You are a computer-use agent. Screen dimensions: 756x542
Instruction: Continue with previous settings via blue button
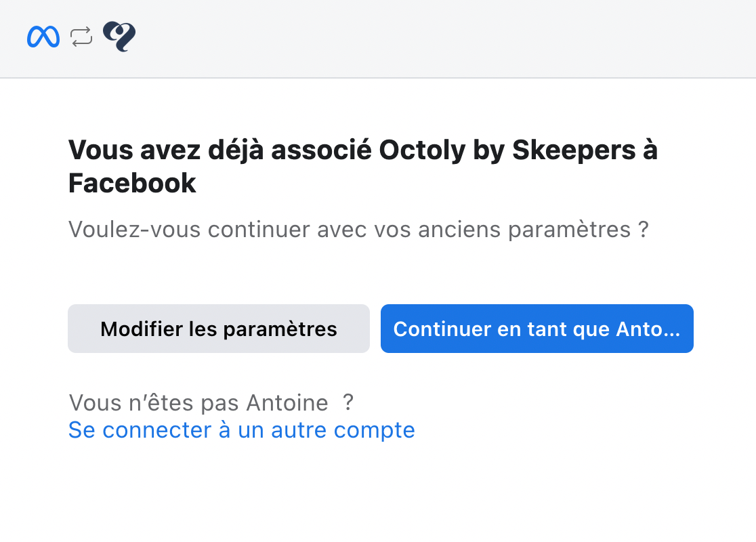537,329
